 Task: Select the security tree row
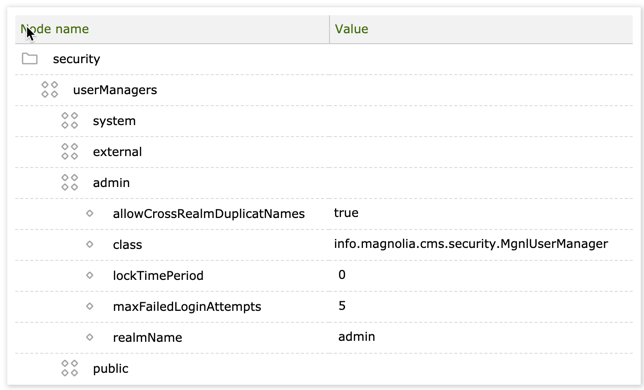tap(324, 59)
